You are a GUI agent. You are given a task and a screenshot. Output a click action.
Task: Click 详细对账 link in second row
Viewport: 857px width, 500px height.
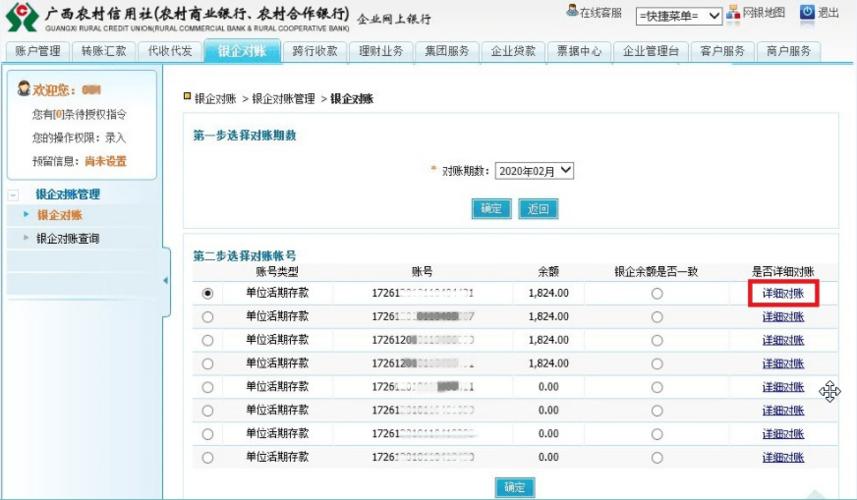tap(783, 317)
